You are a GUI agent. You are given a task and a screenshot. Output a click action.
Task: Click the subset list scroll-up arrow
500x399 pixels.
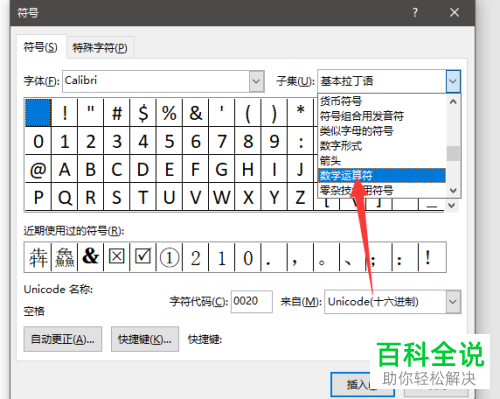(x=453, y=102)
